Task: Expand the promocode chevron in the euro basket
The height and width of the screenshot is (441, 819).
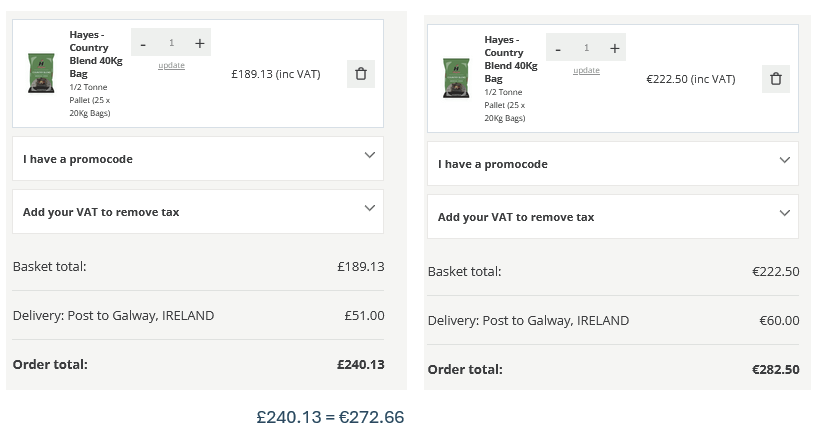Action: 784,161
